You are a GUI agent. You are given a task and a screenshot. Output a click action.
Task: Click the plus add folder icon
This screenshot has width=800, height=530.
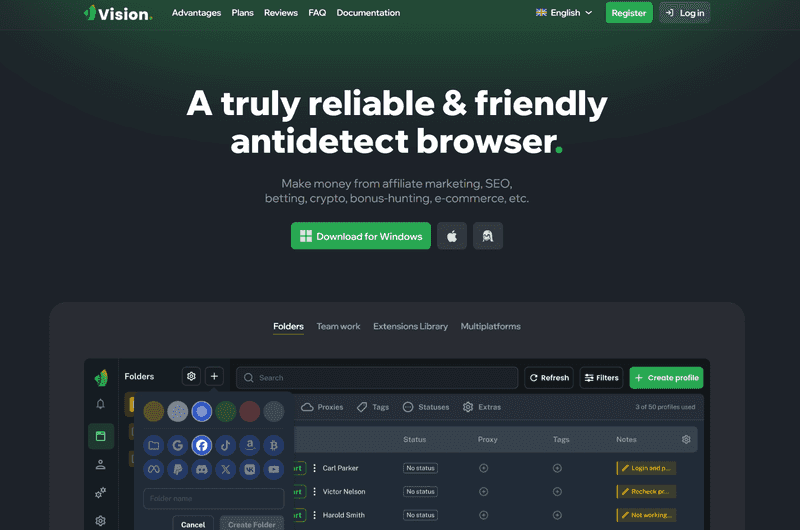pyautogui.click(x=214, y=376)
